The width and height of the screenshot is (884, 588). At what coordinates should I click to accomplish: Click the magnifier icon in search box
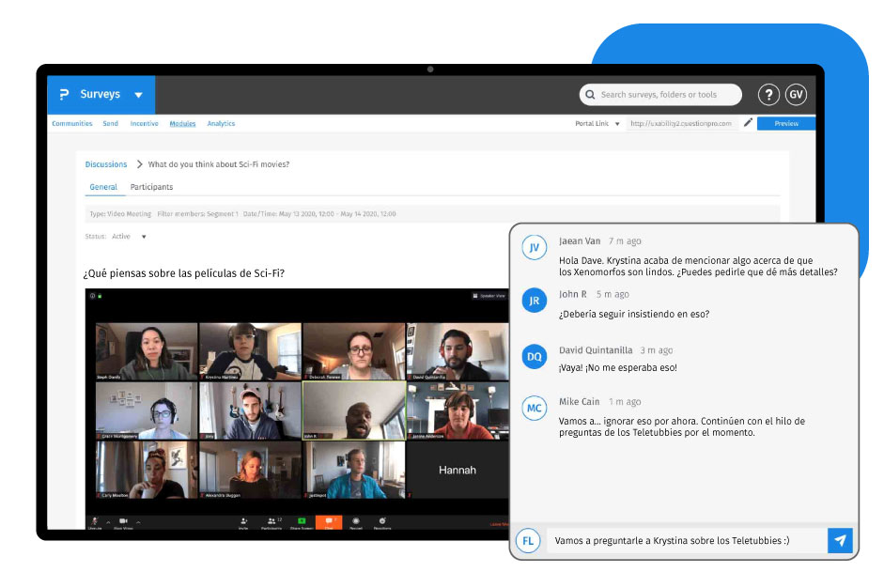coord(590,95)
